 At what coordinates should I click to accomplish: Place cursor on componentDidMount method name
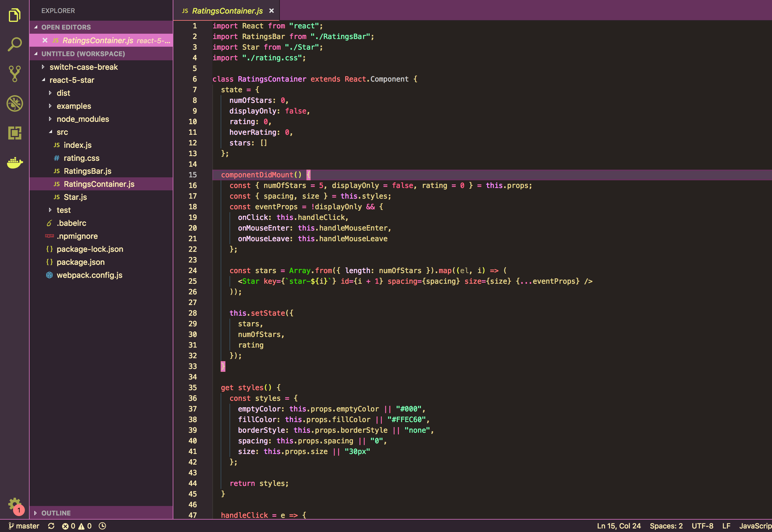pos(257,175)
